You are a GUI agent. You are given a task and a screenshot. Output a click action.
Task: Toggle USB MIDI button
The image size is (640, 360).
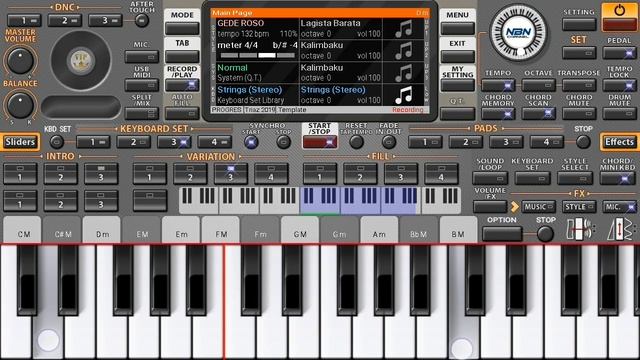click(x=142, y=85)
